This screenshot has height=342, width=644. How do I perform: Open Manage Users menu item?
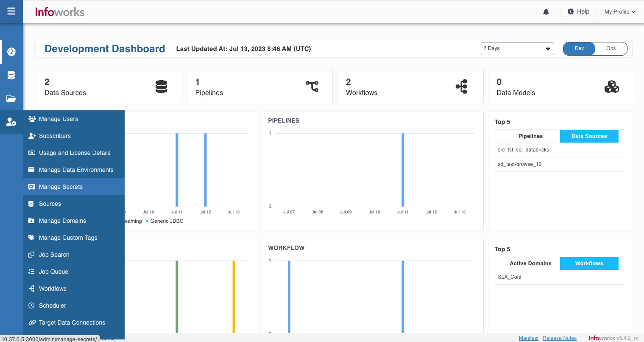click(x=74, y=119)
